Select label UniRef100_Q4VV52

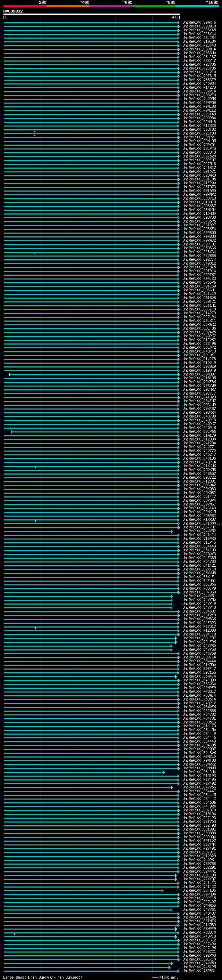pyautogui.click(x=199, y=531)
